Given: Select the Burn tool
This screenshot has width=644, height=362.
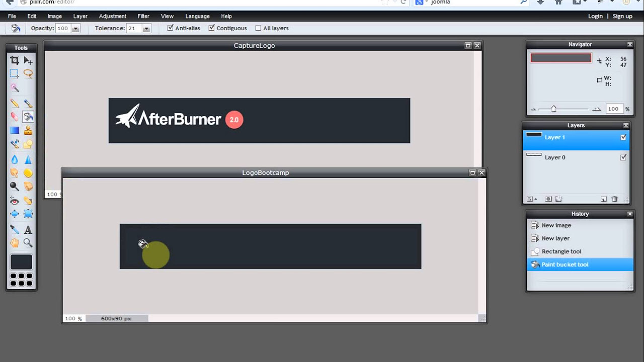Looking at the screenshot, I should pyautogui.click(x=28, y=187).
